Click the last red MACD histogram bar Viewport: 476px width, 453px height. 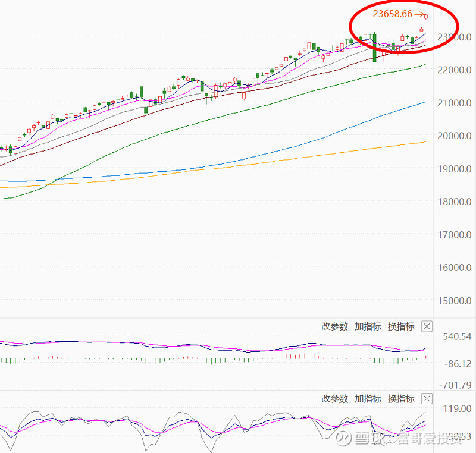[x=426, y=357]
